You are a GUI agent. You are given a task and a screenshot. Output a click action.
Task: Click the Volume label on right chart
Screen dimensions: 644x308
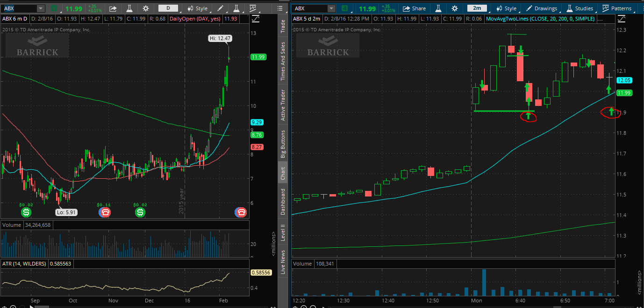click(x=302, y=264)
